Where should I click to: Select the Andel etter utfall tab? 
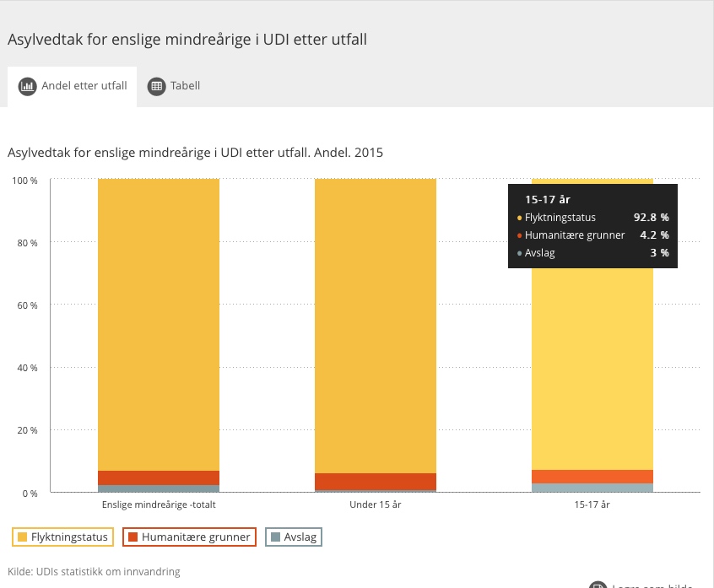pyautogui.click(x=73, y=86)
